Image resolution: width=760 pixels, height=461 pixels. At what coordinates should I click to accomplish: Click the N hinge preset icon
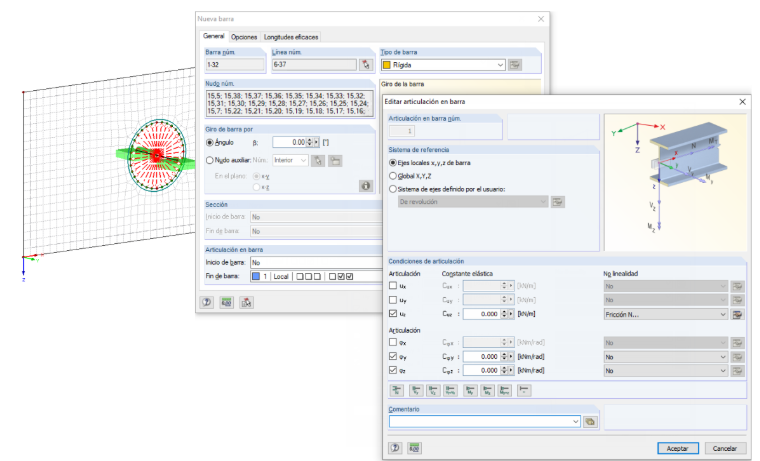(397, 390)
